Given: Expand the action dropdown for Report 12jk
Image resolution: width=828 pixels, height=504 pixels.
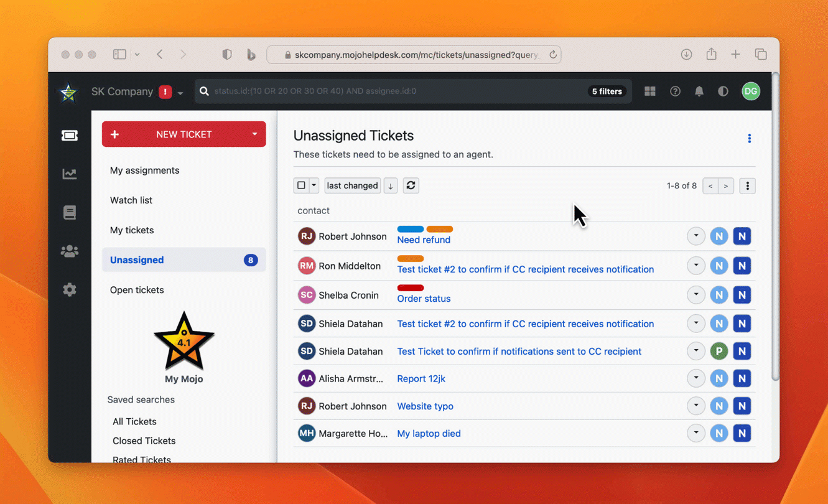Looking at the screenshot, I should pyautogui.click(x=696, y=378).
